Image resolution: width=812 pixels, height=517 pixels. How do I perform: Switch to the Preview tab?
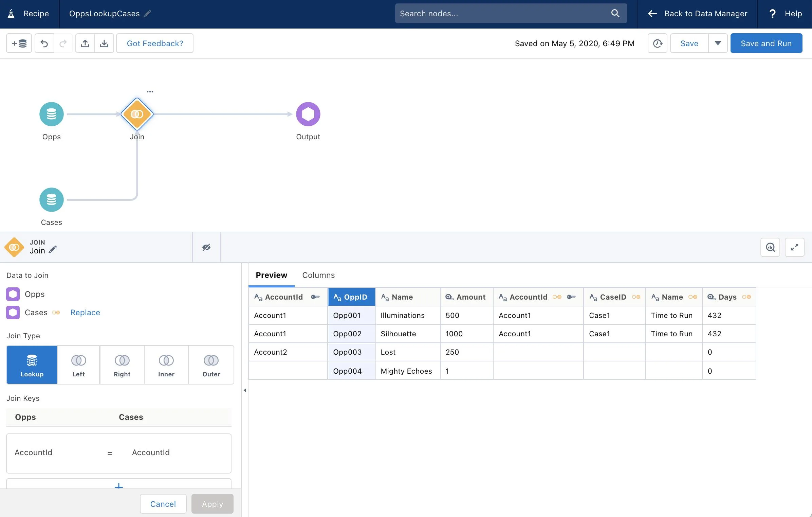pyautogui.click(x=272, y=275)
